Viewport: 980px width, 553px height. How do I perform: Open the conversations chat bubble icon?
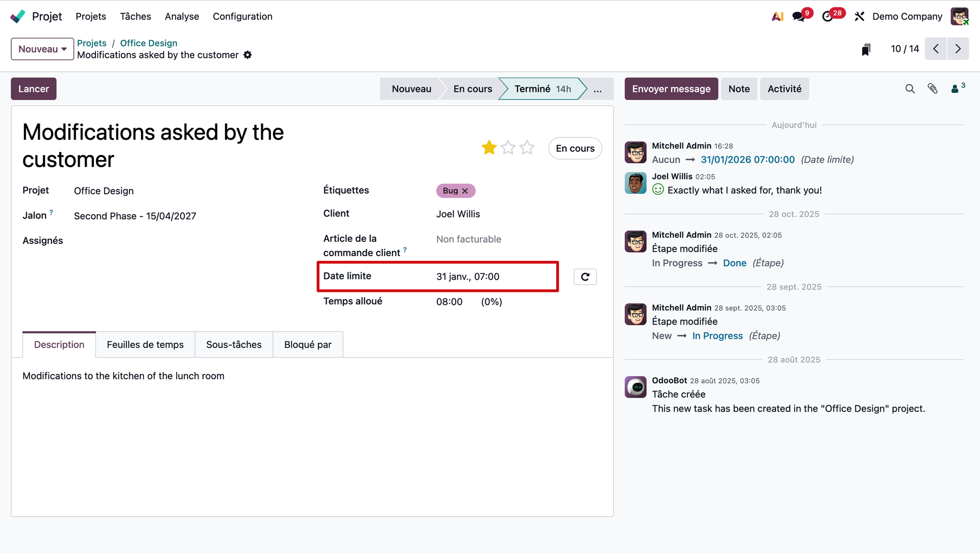[799, 16]
